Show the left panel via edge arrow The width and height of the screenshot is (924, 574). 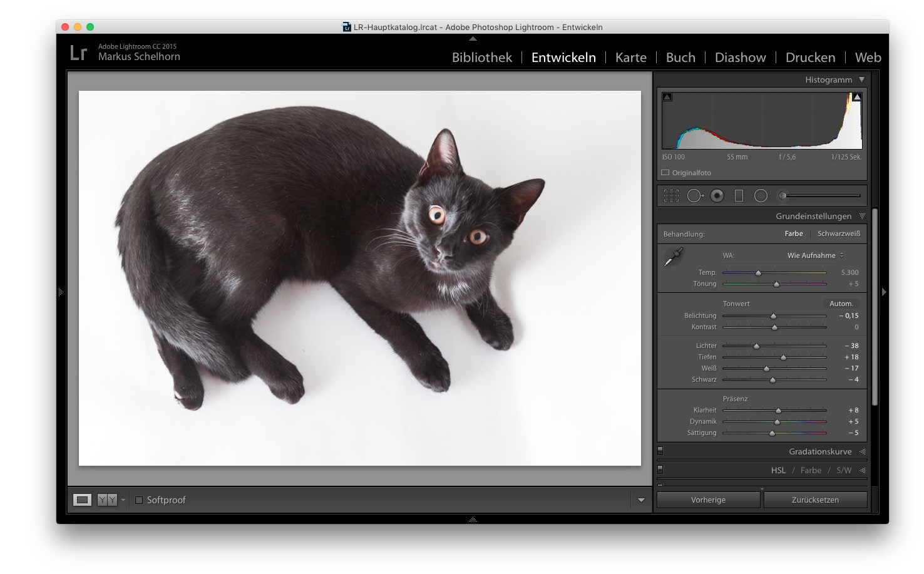(x=61, y=292)
